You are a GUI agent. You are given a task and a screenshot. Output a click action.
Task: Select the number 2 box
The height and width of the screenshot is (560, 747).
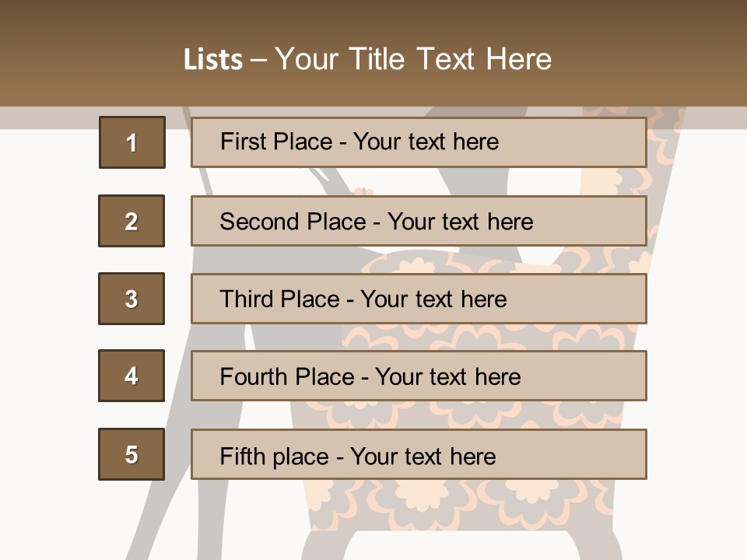point(132,221)
